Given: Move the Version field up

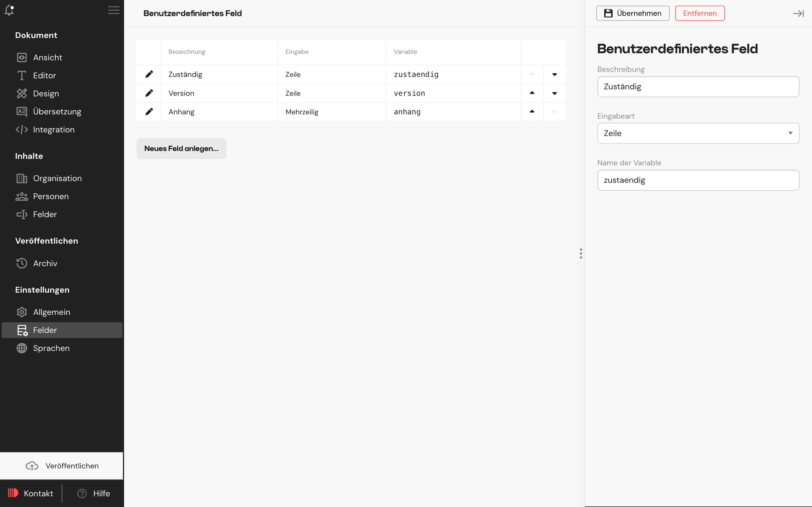Looking at the screenshot, I should click(531, 93).
